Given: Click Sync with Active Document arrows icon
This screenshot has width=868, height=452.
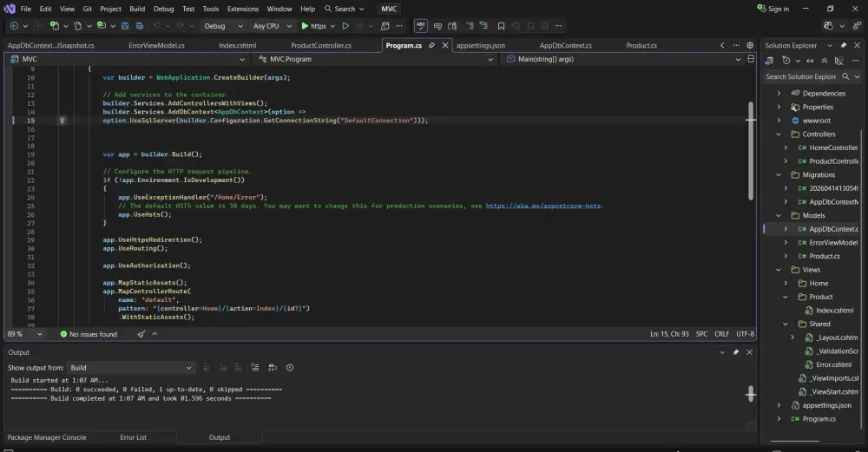Looking at the screenshot, I should 810,61.
